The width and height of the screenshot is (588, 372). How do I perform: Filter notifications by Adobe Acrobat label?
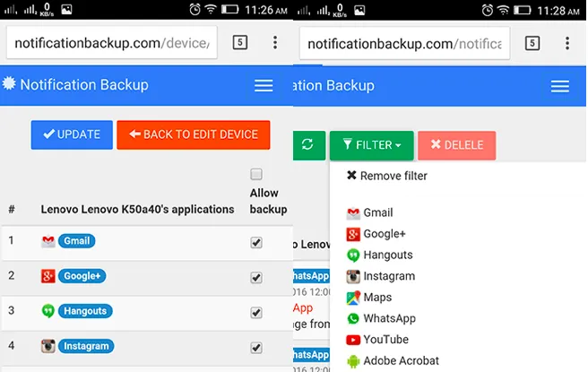pos(402,360)
